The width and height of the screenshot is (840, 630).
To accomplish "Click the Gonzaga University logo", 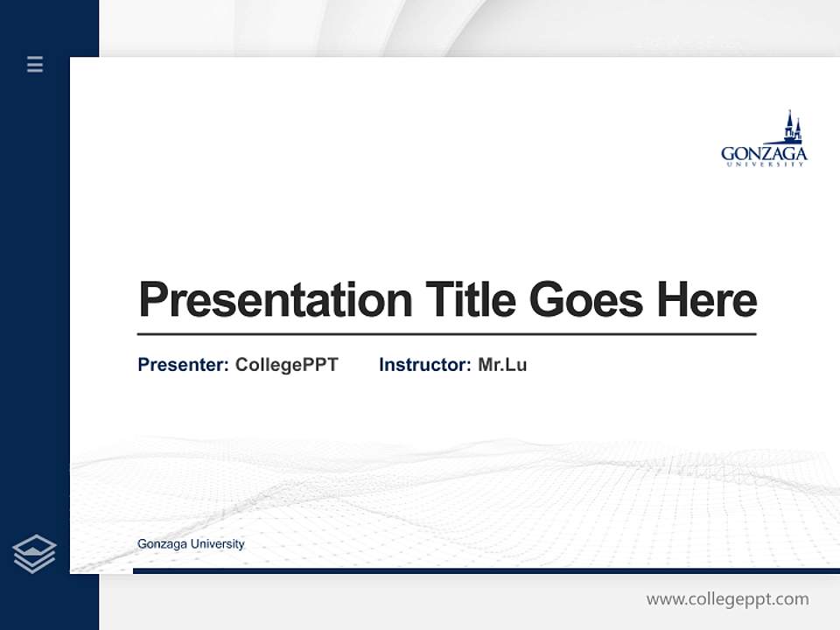I will [764, 138].
